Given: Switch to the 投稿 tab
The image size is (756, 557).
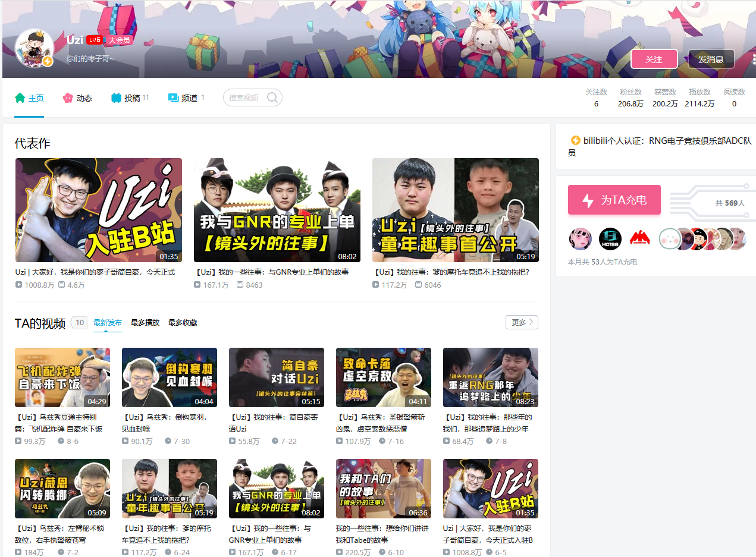Looking at the screenshot, I should [x=130, y=98].
